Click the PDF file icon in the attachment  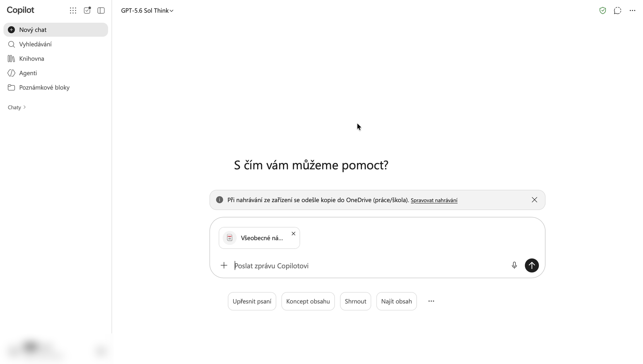230,238
